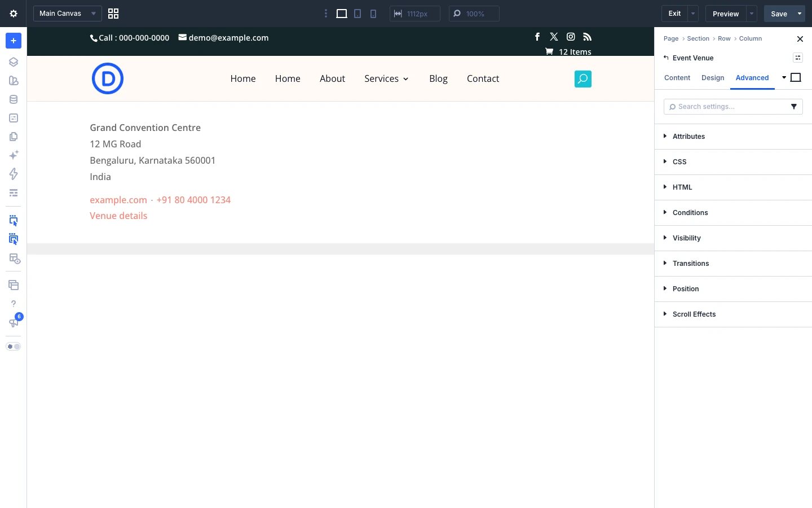
Task: Switch to the Design tab
Action: (x=713, y=78)
